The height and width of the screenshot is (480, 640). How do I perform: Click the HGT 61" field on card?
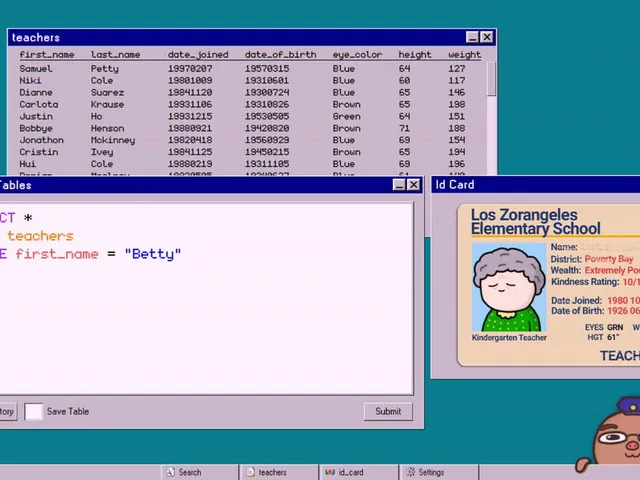coord(603,337)
